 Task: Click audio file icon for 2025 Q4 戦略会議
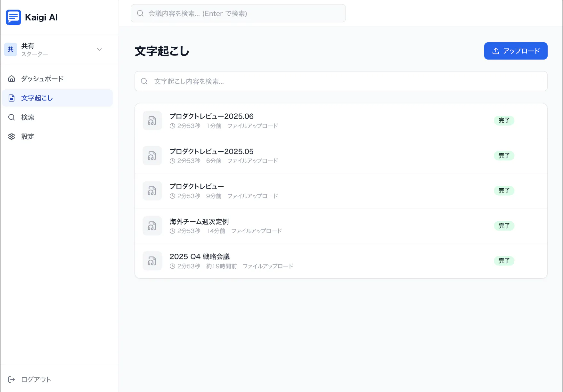[x=152, y=261]
